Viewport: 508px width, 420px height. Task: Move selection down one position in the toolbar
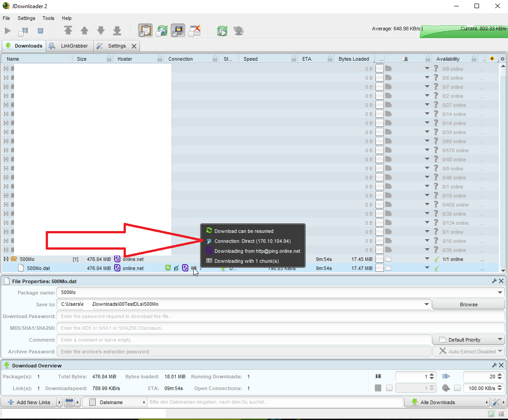point(101,30)
